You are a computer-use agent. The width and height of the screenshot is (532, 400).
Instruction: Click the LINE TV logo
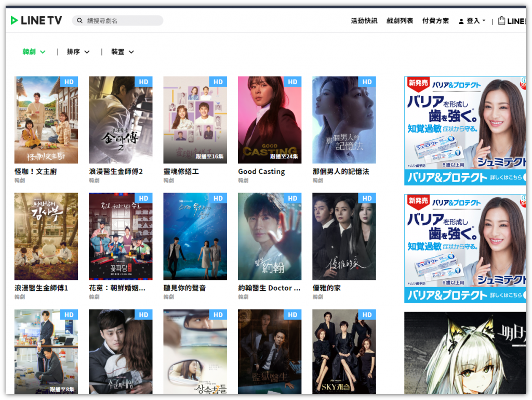(36, 20)
